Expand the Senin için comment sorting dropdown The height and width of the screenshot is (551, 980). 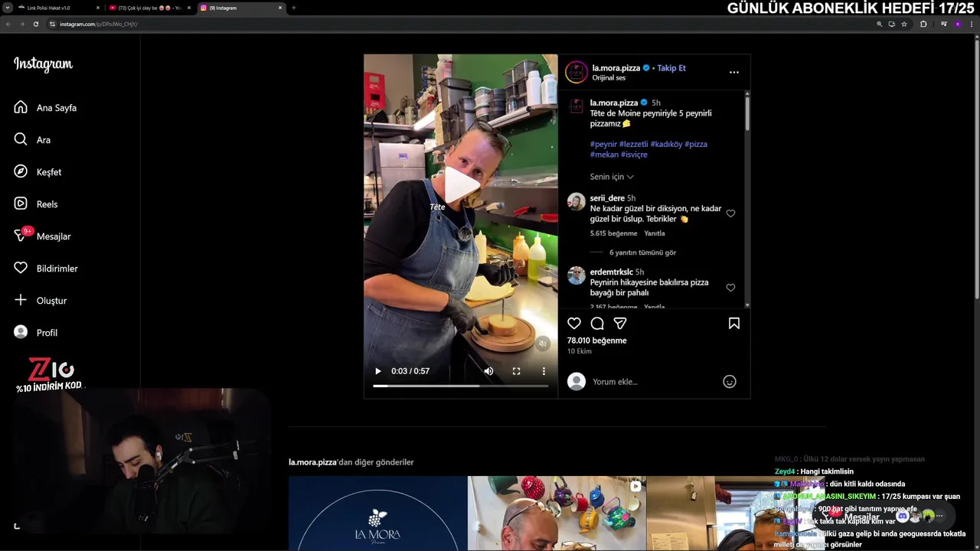pos(612,177)
